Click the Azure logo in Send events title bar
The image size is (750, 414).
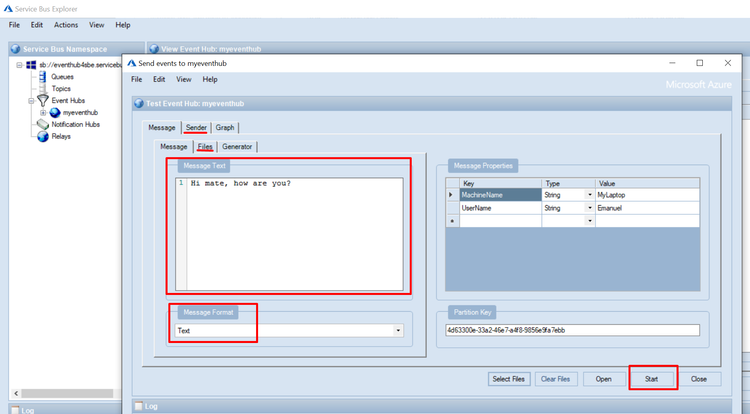coord(132,63)
